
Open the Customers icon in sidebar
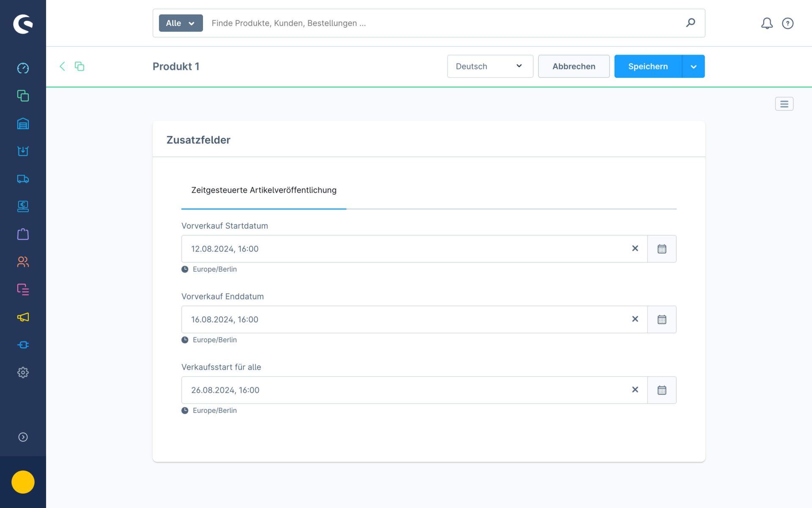[23, 262]
